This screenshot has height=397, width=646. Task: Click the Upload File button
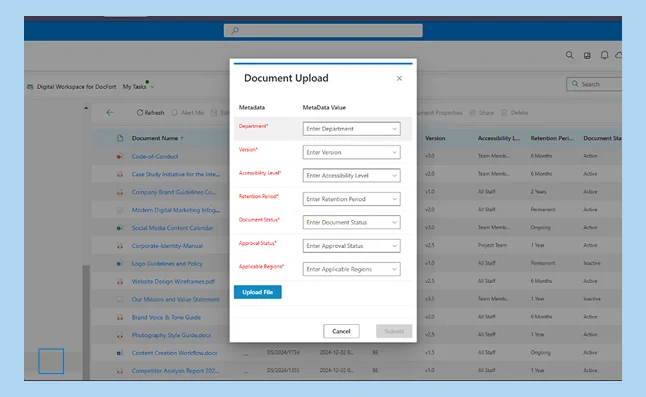click(257, 292)
